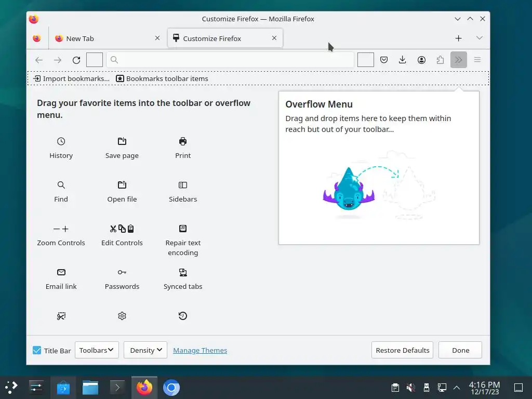The width and height of the screenshot is (532, 399).
Task: Select the Open file icon
Action: pos(122,185)
